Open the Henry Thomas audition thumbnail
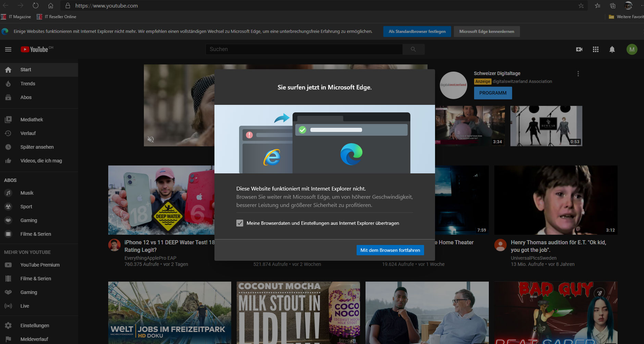Viewport: 644px width, 344px height. [556, 200]
